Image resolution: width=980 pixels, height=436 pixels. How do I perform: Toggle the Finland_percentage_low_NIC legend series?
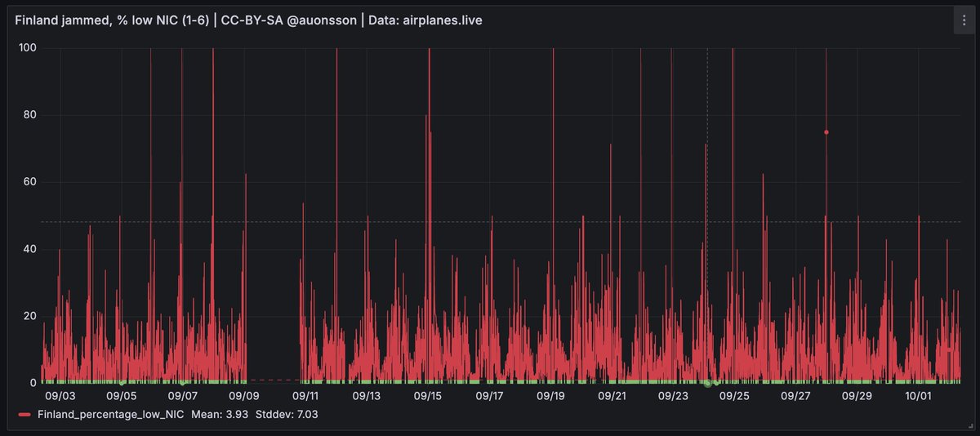[110, 415]
